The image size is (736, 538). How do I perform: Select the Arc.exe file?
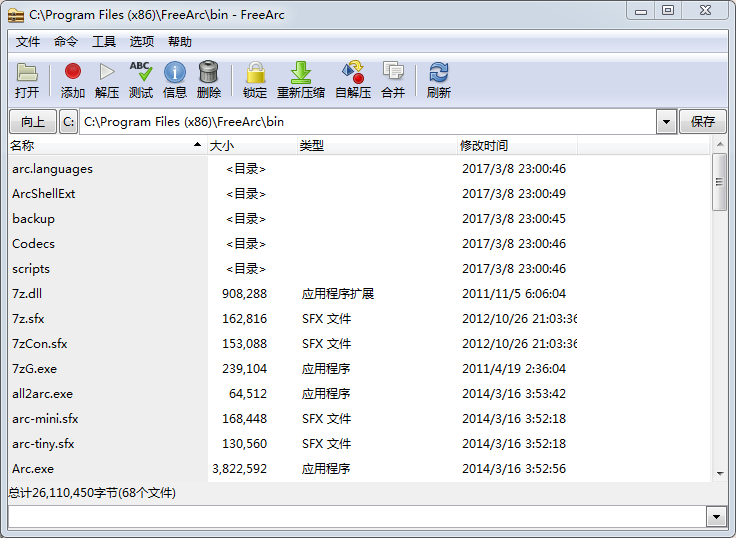[x=33, y=469]
